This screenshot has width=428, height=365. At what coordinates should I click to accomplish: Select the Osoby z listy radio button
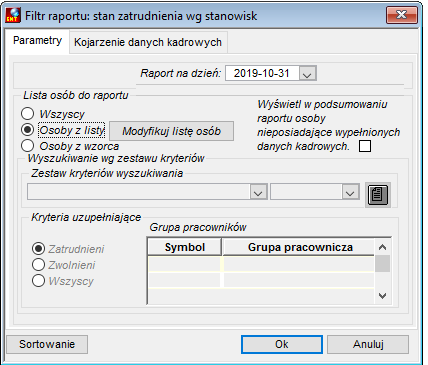[27, 130]
